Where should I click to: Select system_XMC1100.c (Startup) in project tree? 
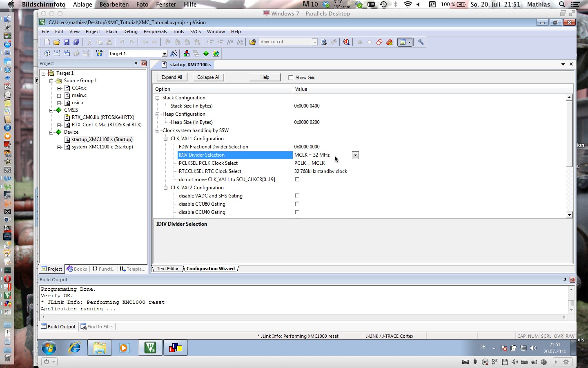pos(102,147)
